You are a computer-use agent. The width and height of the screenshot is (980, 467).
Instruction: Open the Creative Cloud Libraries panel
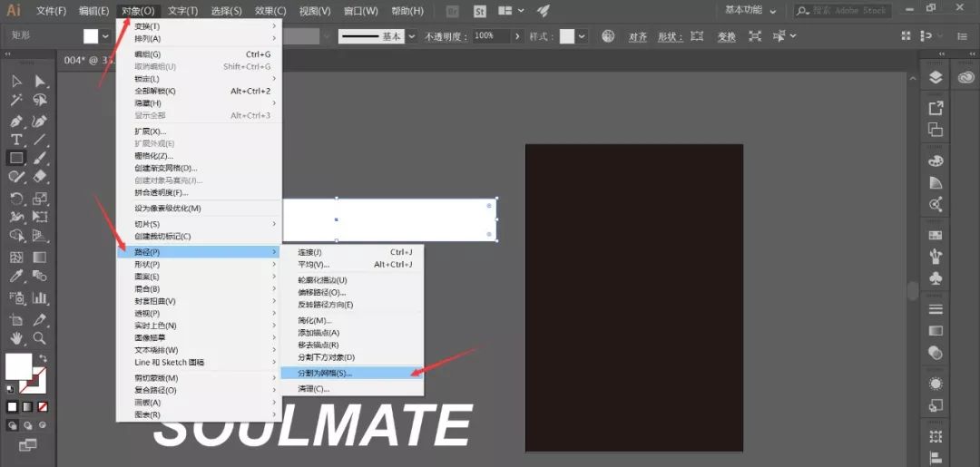pyautogui.click(x=965, y=78)
